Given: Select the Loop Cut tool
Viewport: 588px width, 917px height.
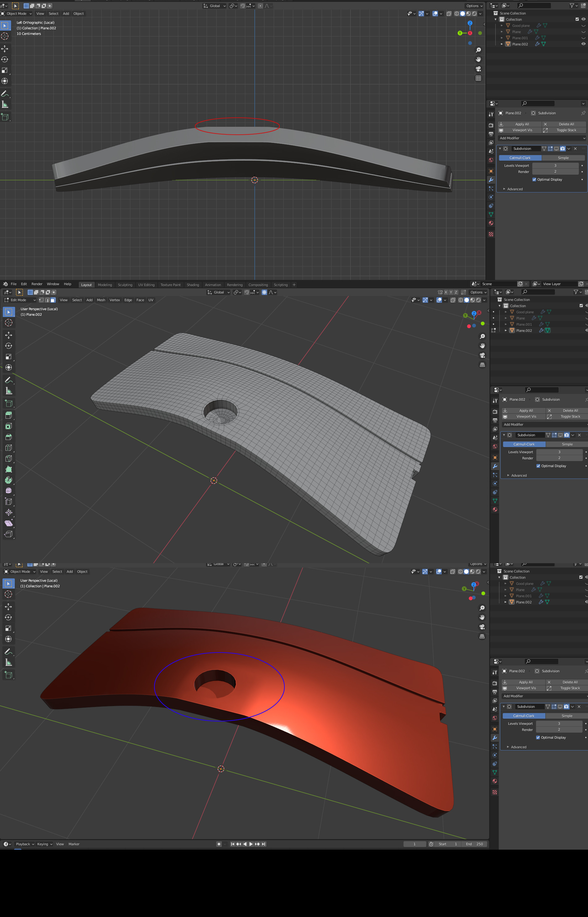Looking at the screenshot, I should [x=8, y=448].
